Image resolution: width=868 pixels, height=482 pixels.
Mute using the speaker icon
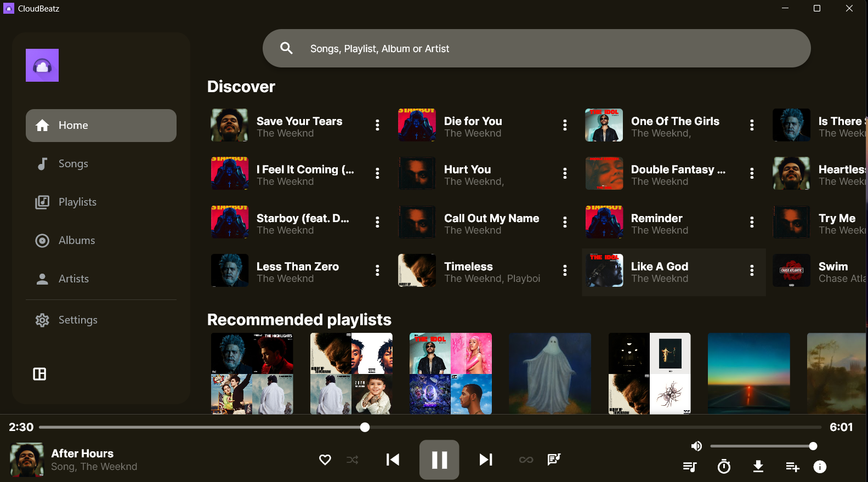coord(696,446)
